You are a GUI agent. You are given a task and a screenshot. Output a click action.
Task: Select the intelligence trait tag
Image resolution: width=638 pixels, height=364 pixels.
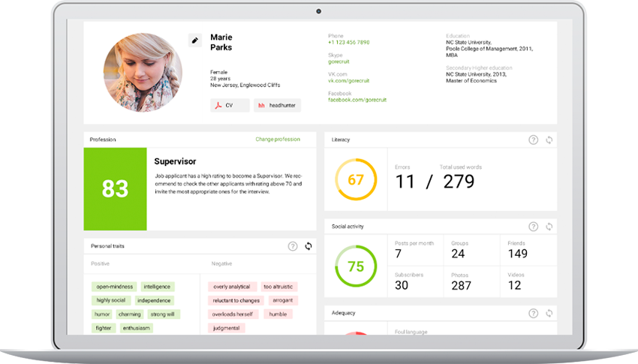click(x=157, y=287)
